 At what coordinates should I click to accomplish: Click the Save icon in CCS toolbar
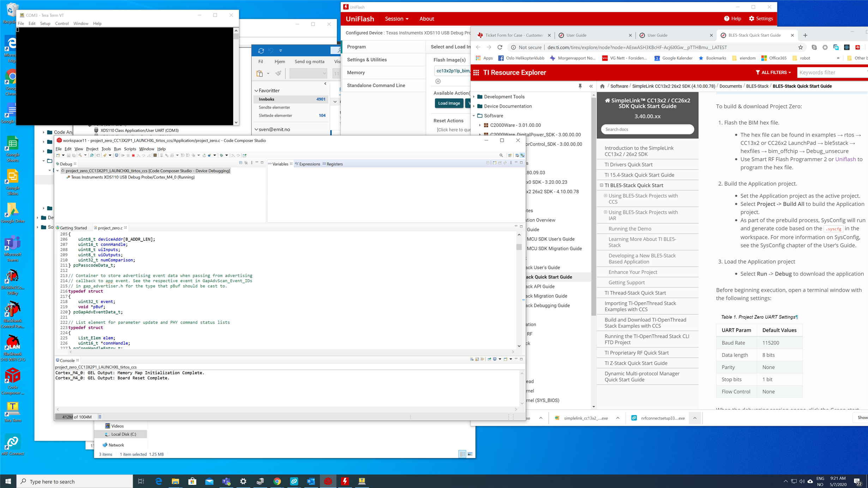(x=69, y=155)
